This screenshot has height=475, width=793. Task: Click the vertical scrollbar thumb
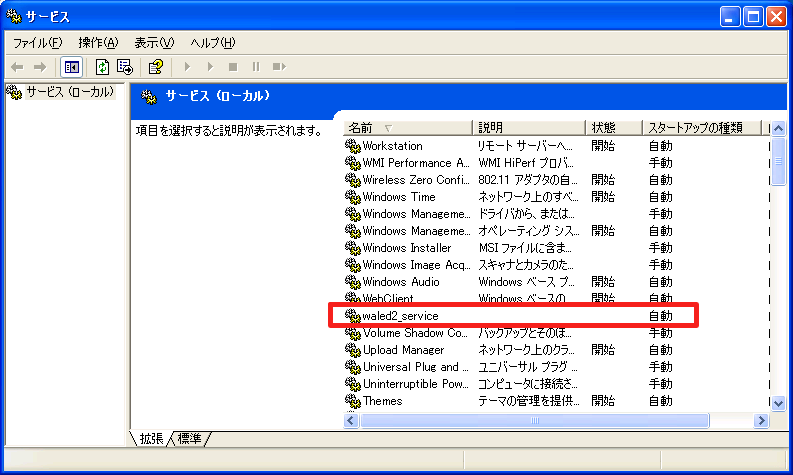pos(778,161)
